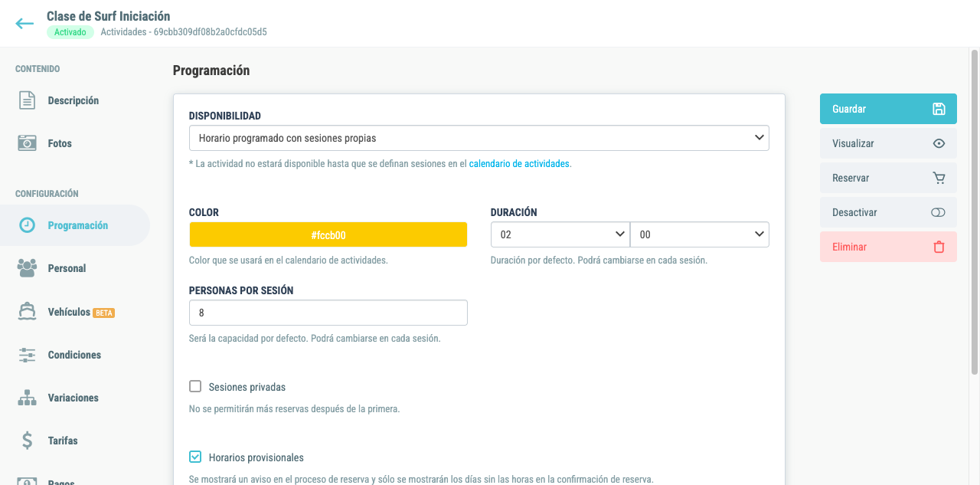
Task: Go back using the arrow icon
Action: (x=24, y=24)
